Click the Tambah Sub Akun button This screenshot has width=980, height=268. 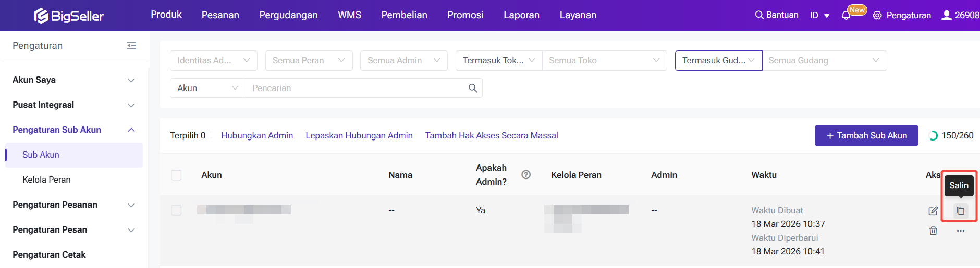point(866,135)
